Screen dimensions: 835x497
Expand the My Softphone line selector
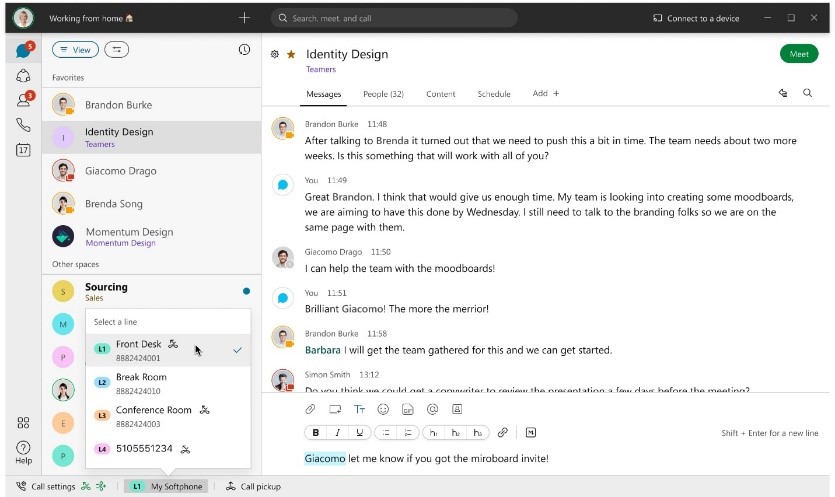pos(167,487)
